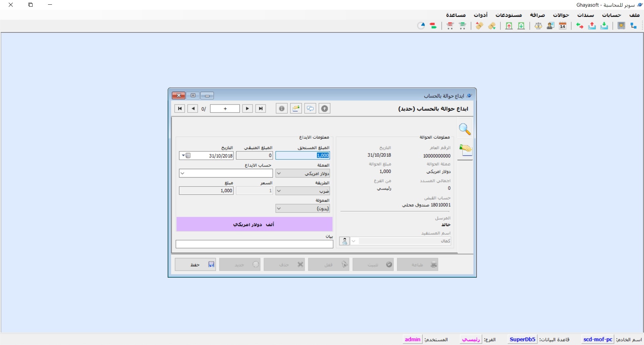Go to the first record

[180, 109]
